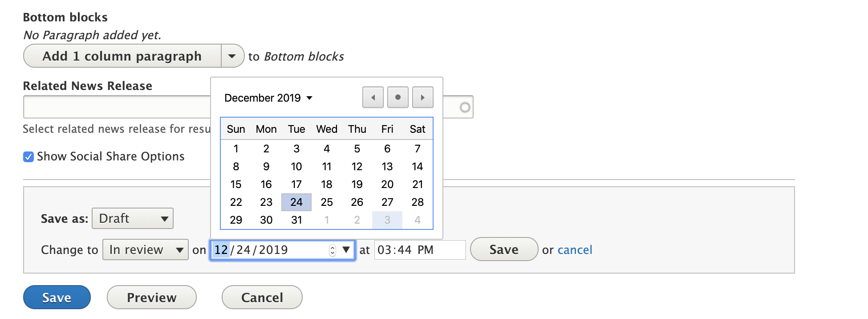Viewport: 868px width, 319px height.
Task: Open the calendar via the date field arrow
Action: (x=346, y=250)
